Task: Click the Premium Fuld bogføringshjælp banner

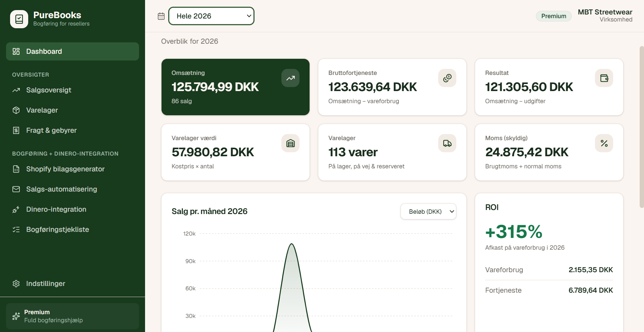Action: coord(73,316)
